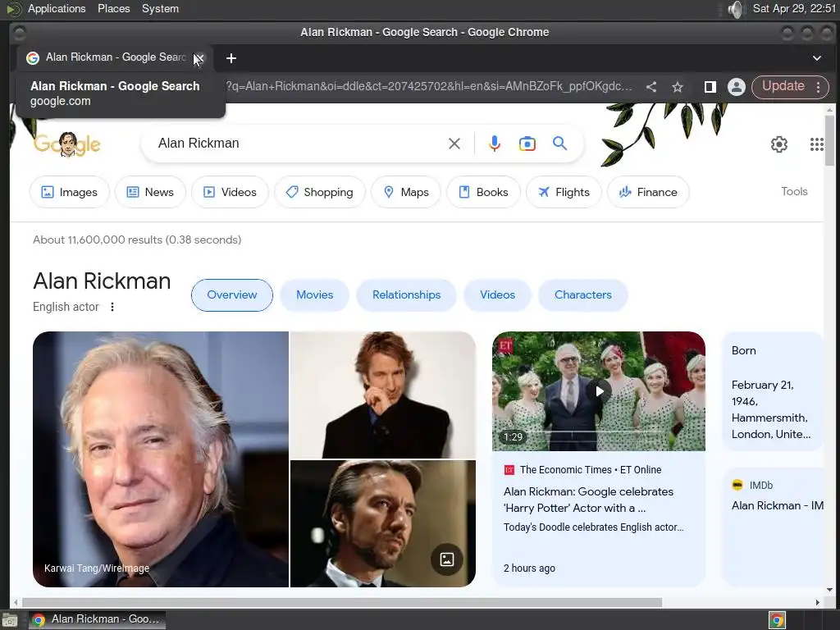840x630 pixels.
Task: Click the Born February 21, 1946 card
Action: click(772, 392)
